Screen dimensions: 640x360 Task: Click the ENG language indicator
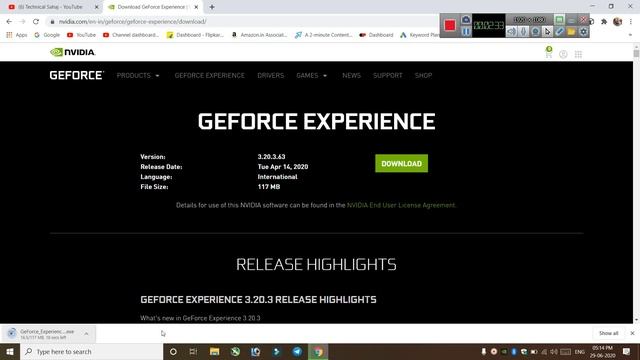click(x=580, y=352)
